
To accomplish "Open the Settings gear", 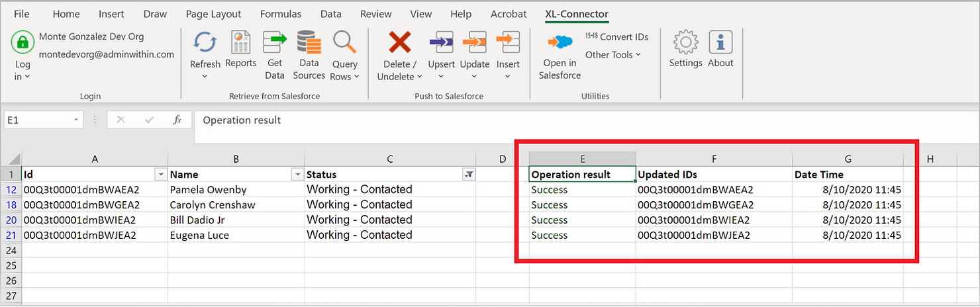I will [x=685, y=43].
